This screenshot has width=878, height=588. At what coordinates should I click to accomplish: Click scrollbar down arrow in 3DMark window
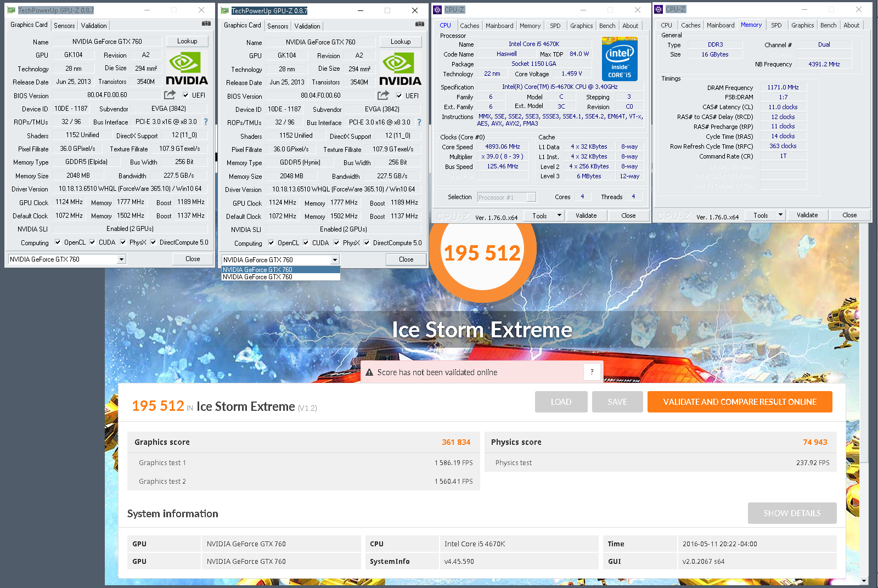864,581
